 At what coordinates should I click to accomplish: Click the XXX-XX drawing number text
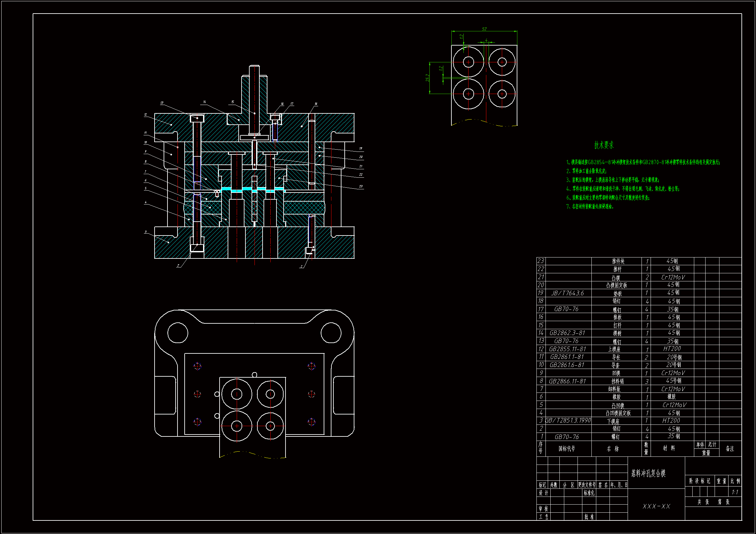[x=656, y=506]
